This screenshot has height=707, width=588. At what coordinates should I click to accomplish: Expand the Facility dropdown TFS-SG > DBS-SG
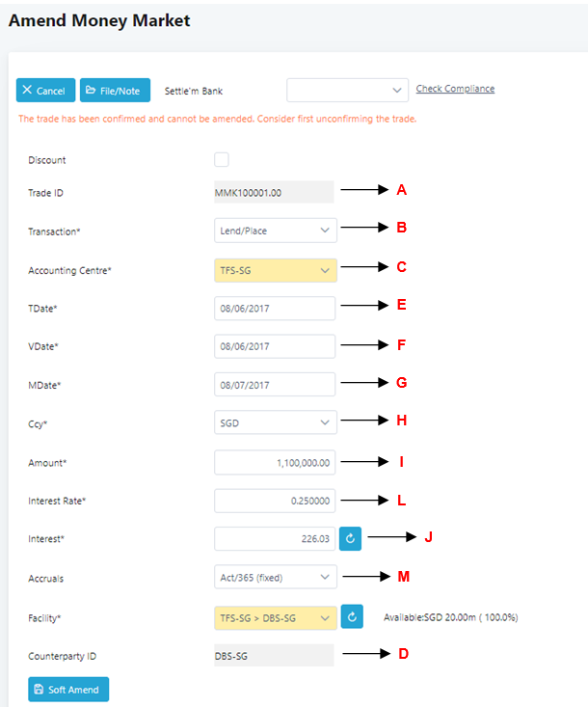tap(276, 617)
